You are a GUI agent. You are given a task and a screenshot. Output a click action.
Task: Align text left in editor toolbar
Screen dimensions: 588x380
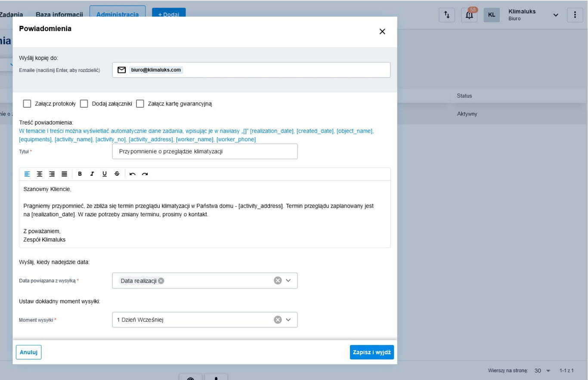27,174
